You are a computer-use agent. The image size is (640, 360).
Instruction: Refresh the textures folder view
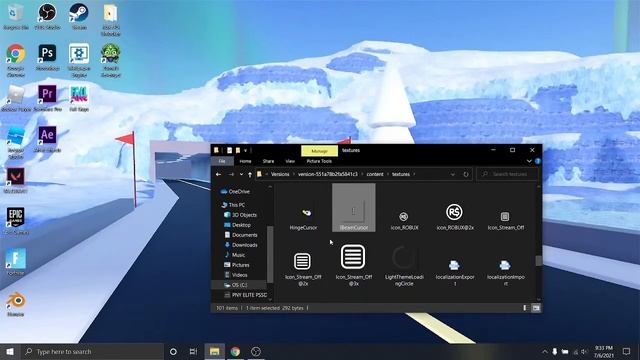coord(466,174)
